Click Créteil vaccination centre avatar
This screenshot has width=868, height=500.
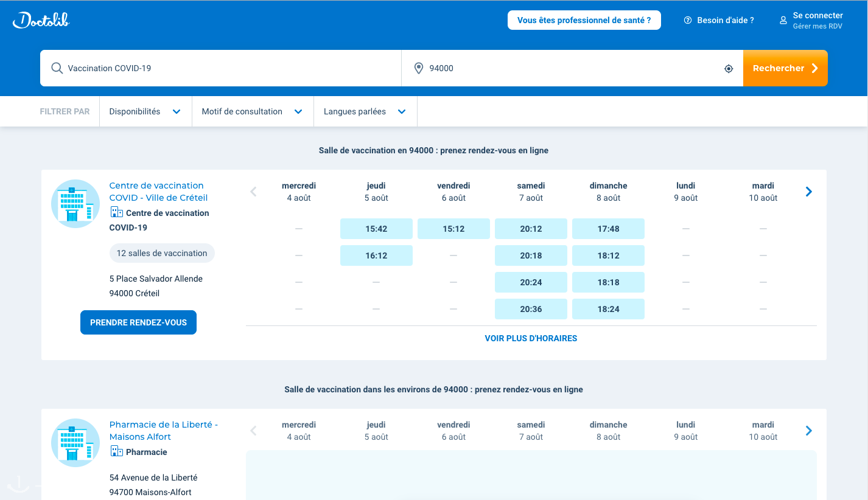click(75, 204)
